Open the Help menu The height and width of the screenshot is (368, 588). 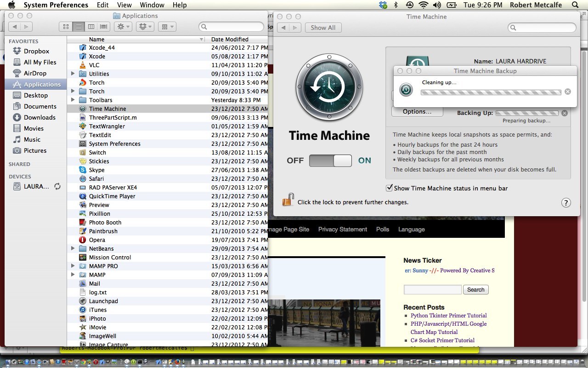pos(180,5)
